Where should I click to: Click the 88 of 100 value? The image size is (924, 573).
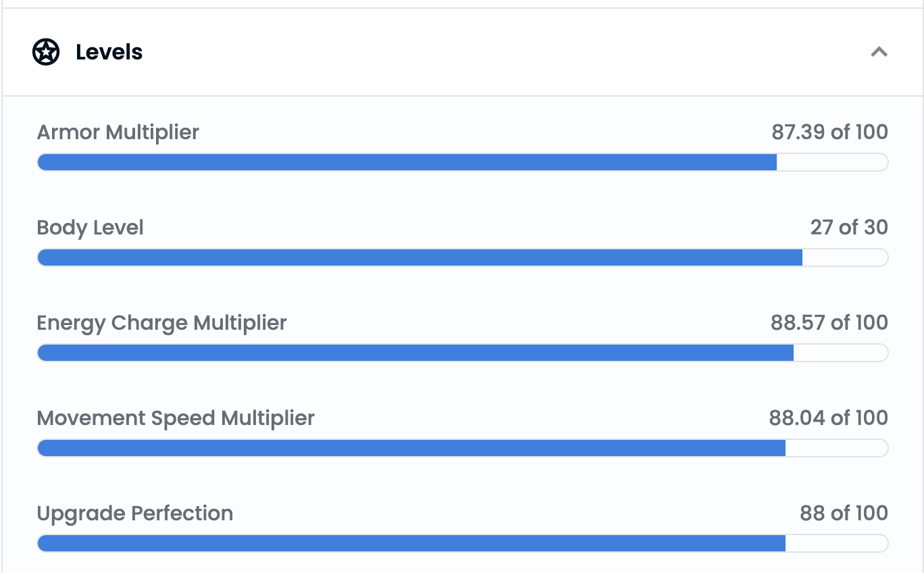844,514
